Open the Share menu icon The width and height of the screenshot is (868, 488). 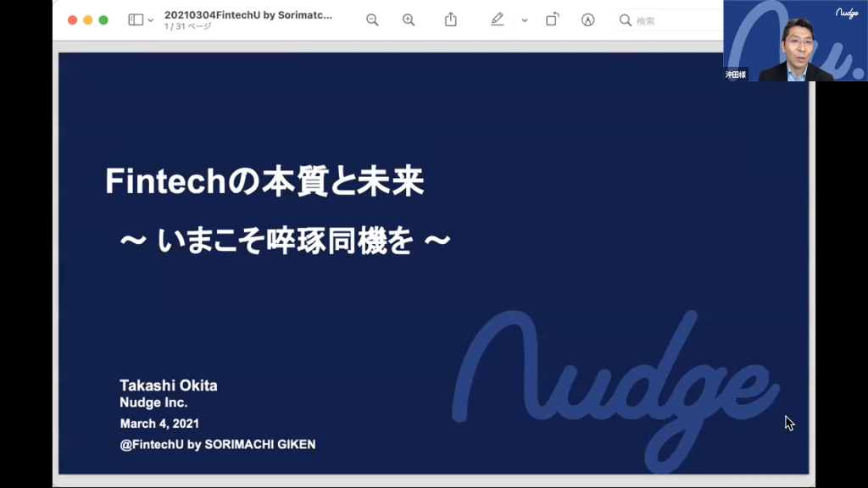[x=451, y=19]
